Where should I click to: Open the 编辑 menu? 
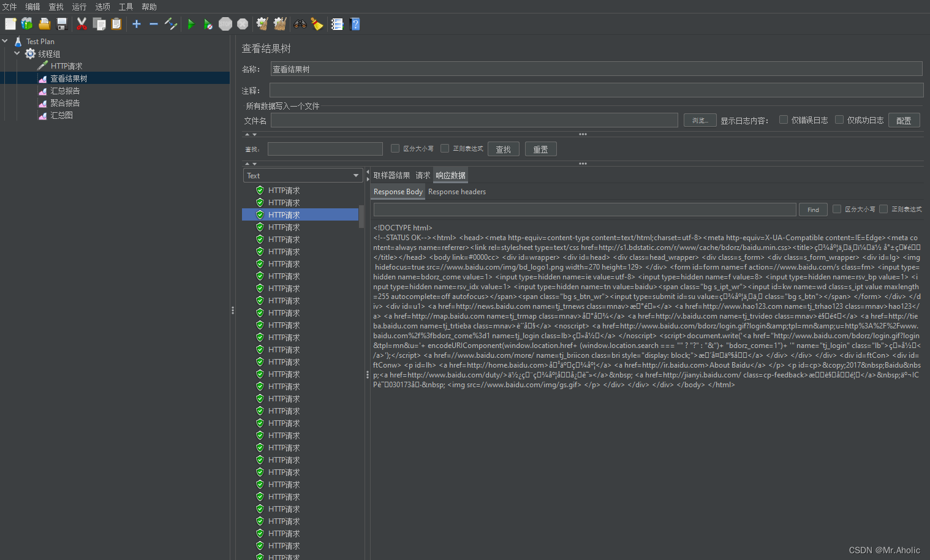point(32,7)
